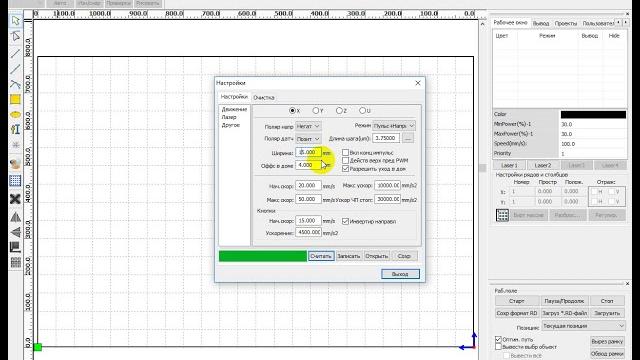Click the green progress bar in dialog
The image size is (640, 360).
coord(262,256)
